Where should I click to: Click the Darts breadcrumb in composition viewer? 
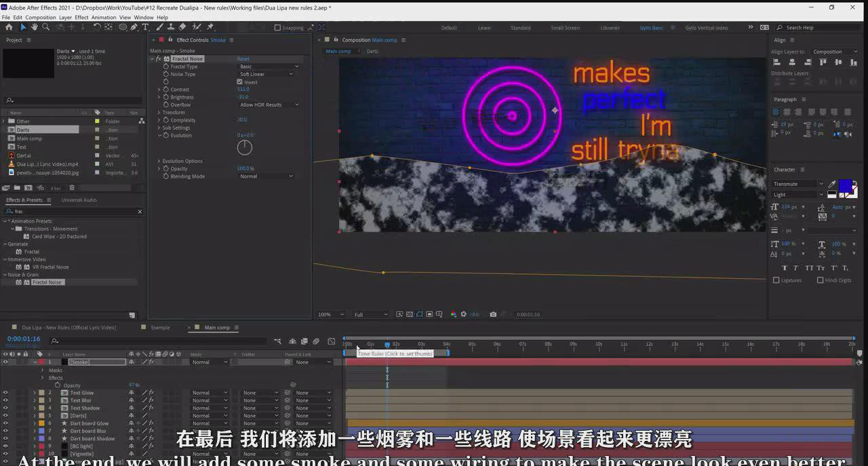pyautogui.click(x=372, y=52)
